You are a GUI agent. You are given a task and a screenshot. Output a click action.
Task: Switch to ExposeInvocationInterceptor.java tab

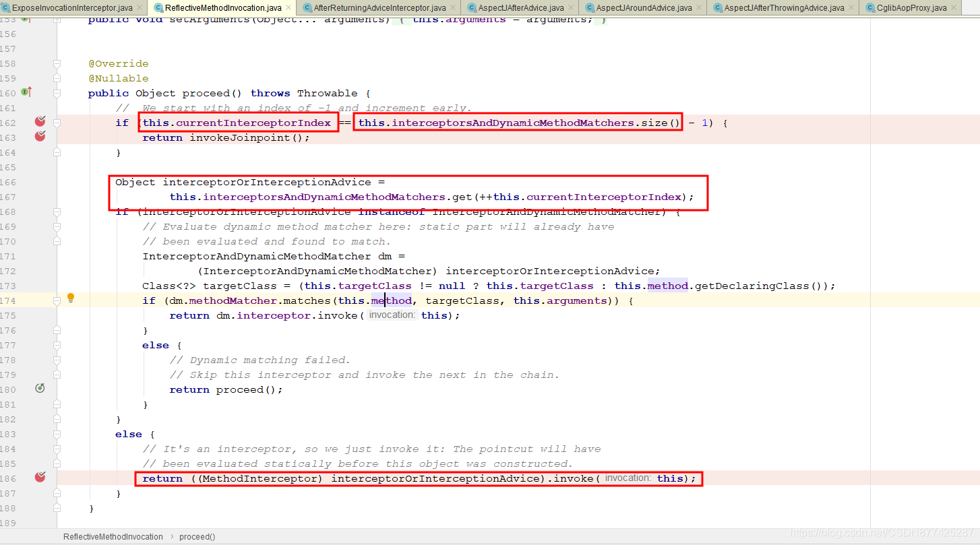pyautogui.click(x=72, y=8)
